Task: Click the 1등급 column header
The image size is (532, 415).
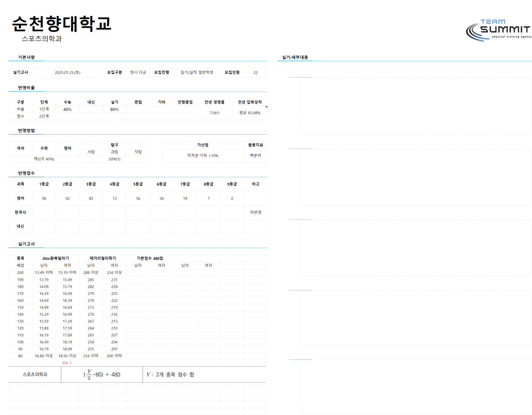Action: [x=44, y=184]
